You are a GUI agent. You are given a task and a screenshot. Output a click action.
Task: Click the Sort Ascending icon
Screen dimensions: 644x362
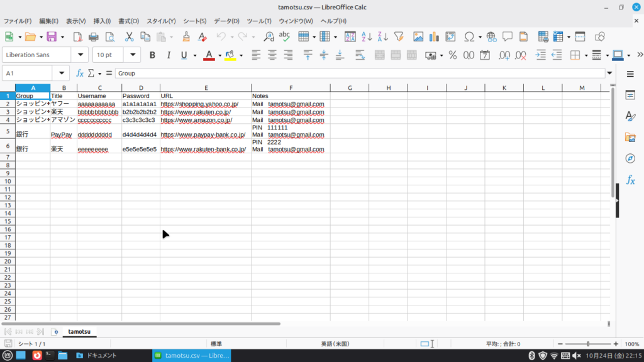pos(367,36)
